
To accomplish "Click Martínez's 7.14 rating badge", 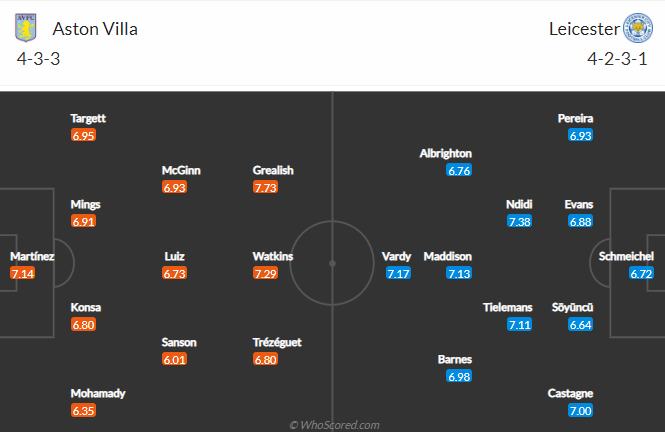I will [x=22, y=273].
